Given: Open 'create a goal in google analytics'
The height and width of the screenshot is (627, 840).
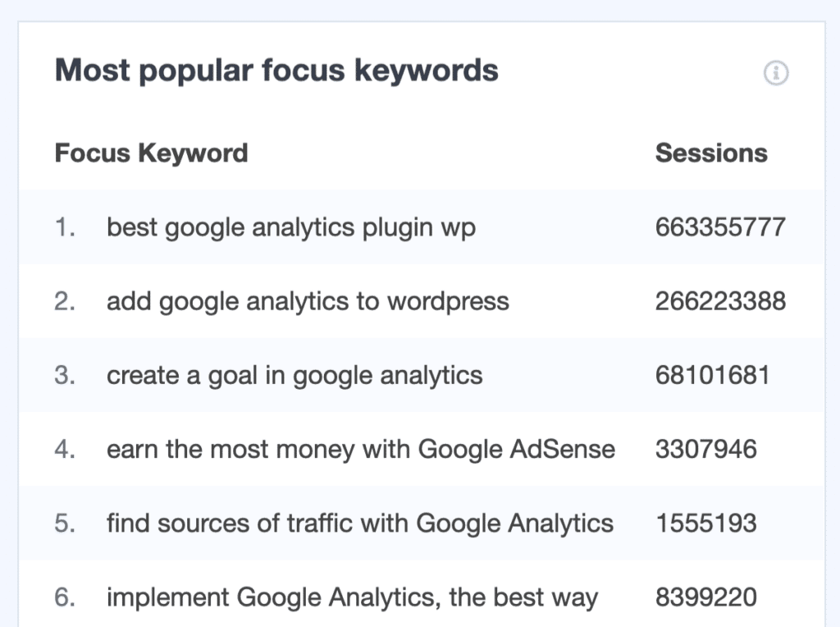Looking at the screenshot, I should pos(294,375).
